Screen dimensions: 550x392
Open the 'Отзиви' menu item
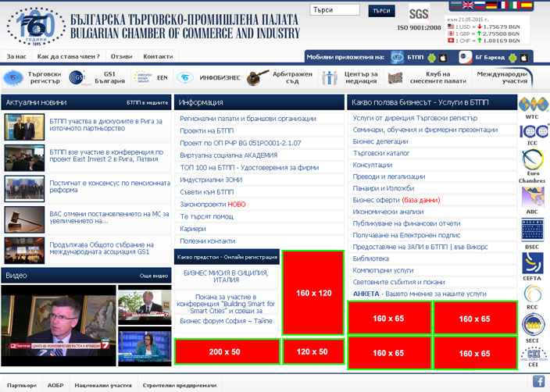tap(121, 56)
